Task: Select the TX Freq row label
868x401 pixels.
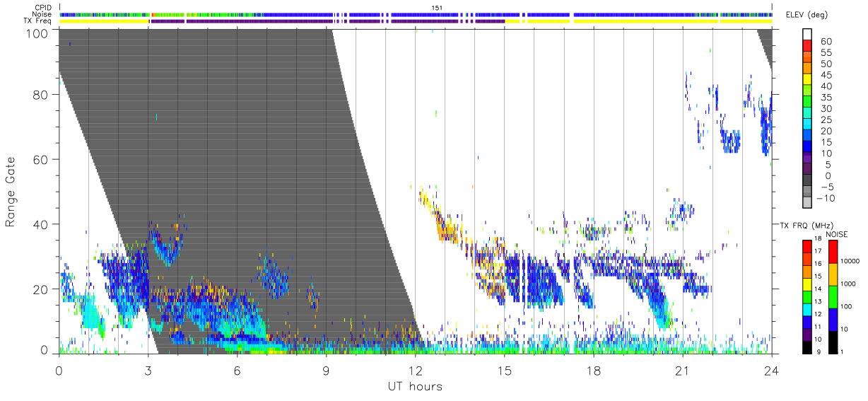Action: (x=37, y=21)
